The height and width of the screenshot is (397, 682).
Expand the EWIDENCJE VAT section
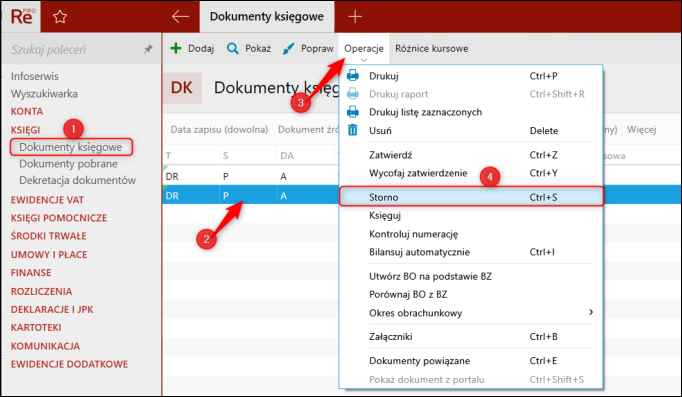pos(47,200)
